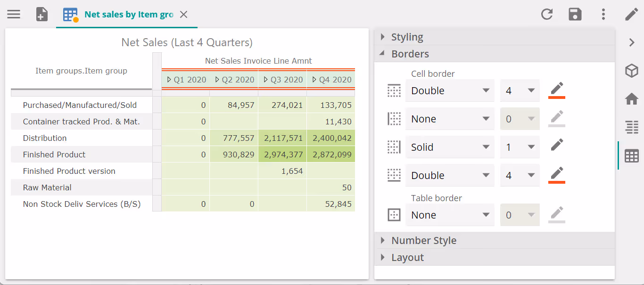Pick a color for the top cell border
644x285 pixels.
tap(556, 90)
